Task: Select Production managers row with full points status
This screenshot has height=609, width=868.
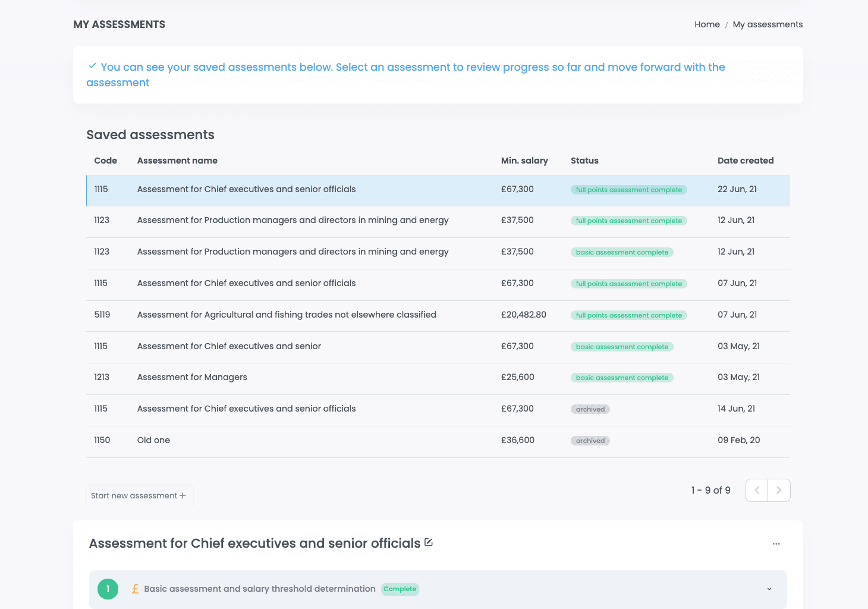Action: (x=438, y=221)
